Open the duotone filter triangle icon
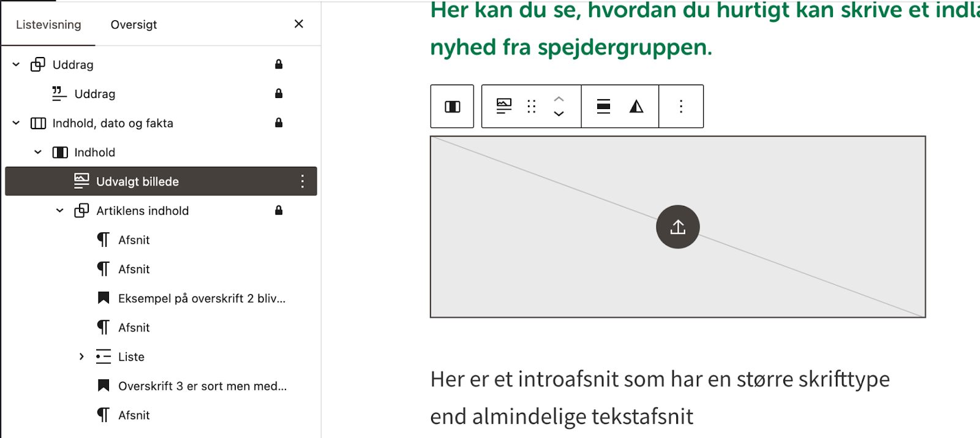This screenshot has width=980, height=438. pyautogui.click(x=636, y=107)
